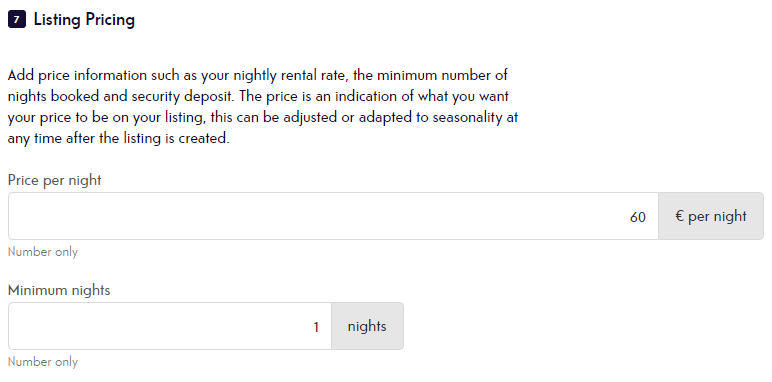The height and width of the screenshot is (382, 772).
Task: Click the euro symbol in the price addon
Action: click(680, 216)
